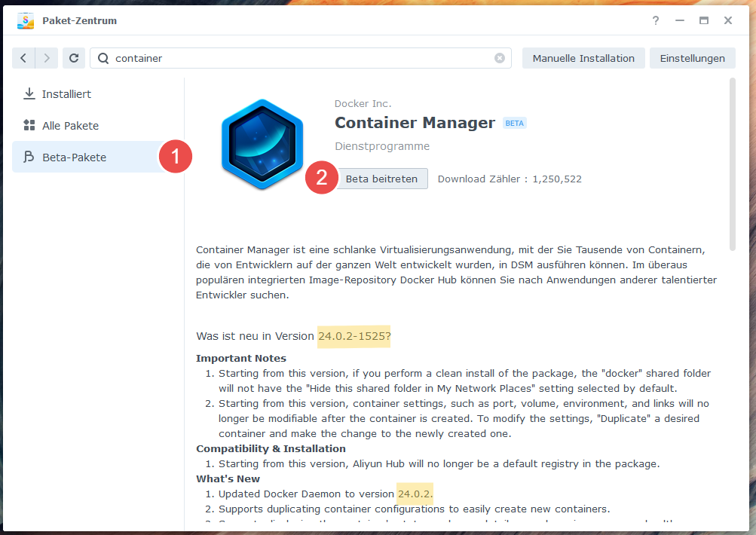Click the highlighted version 24.0.2-1525?
Screen dimensions: 756x535
click(354, 336)
